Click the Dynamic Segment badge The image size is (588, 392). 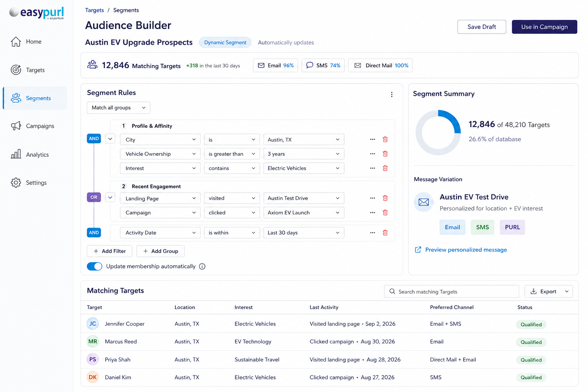225,42
